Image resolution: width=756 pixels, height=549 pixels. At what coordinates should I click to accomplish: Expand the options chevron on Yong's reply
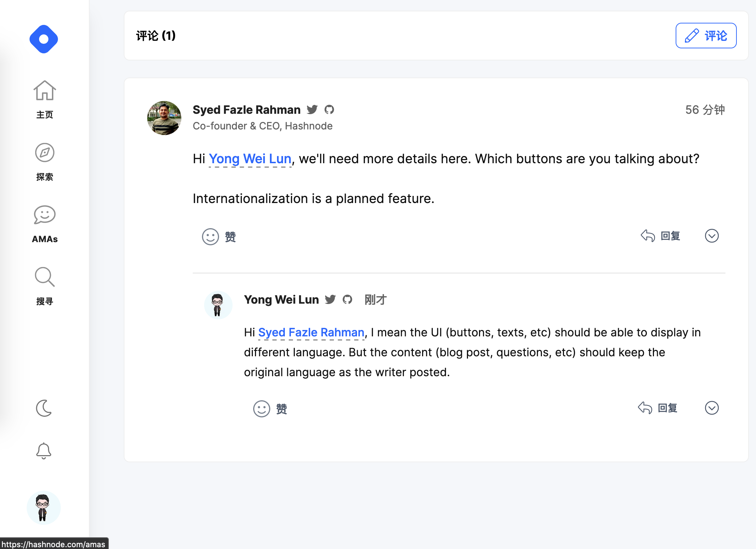tap(712, 408)
